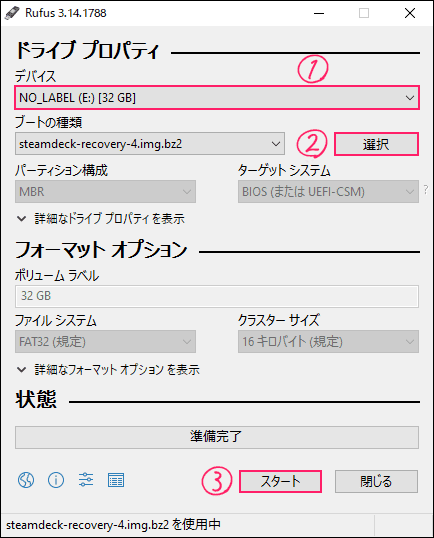
Task: Open the device dropdown NO_LABEL (E:)
Action: [x=217, y=98]
